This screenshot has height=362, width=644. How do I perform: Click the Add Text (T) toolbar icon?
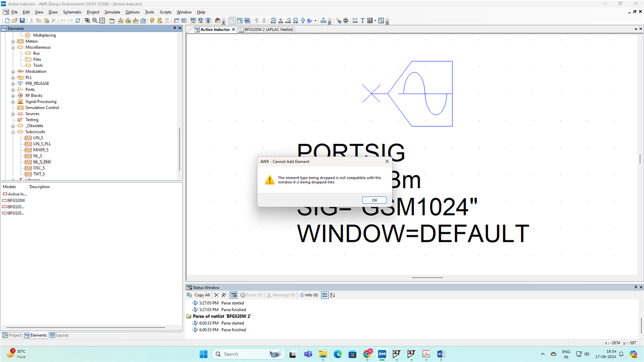tap(363, 21)
